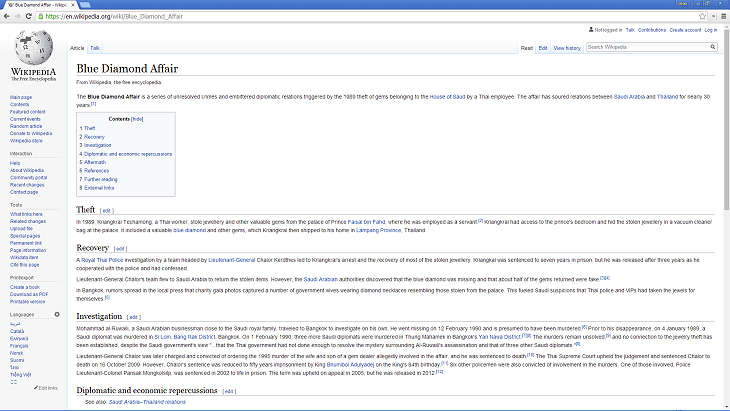Edit the Recovery section
This screenshot has width=730, height=411.
(x=120, y=249)
